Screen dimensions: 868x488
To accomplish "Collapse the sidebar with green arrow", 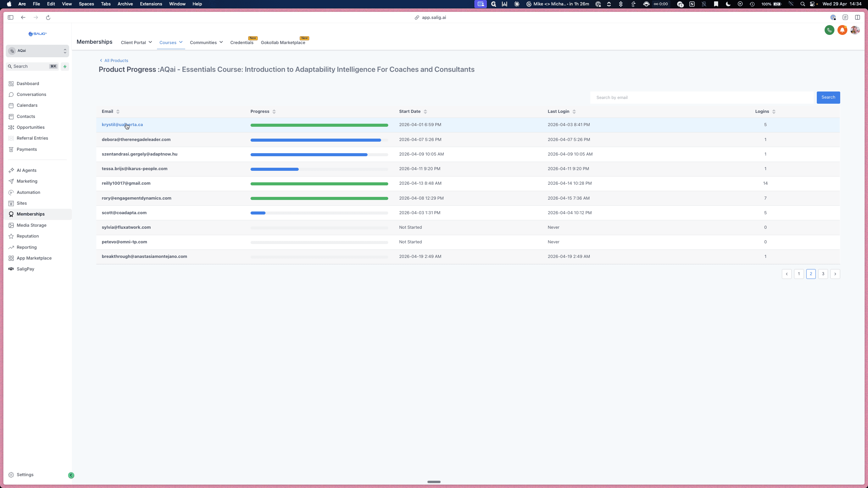I will pos(71,475).
